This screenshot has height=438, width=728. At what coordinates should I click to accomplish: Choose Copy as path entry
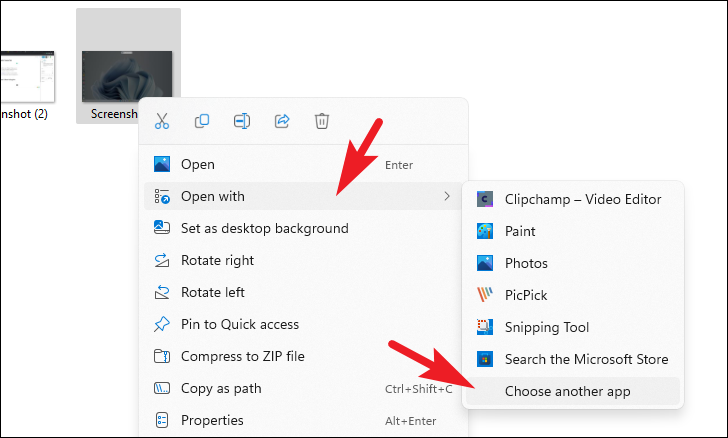coord(303,388)
